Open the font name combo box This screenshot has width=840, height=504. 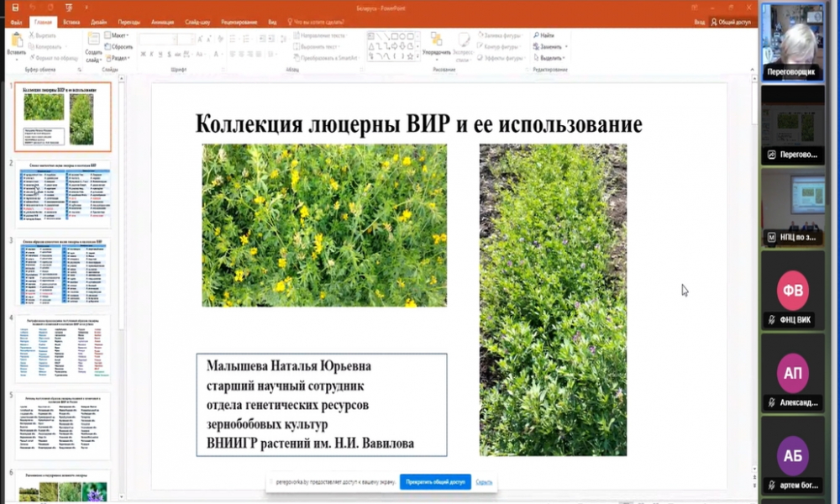click(x=158, y=39)
